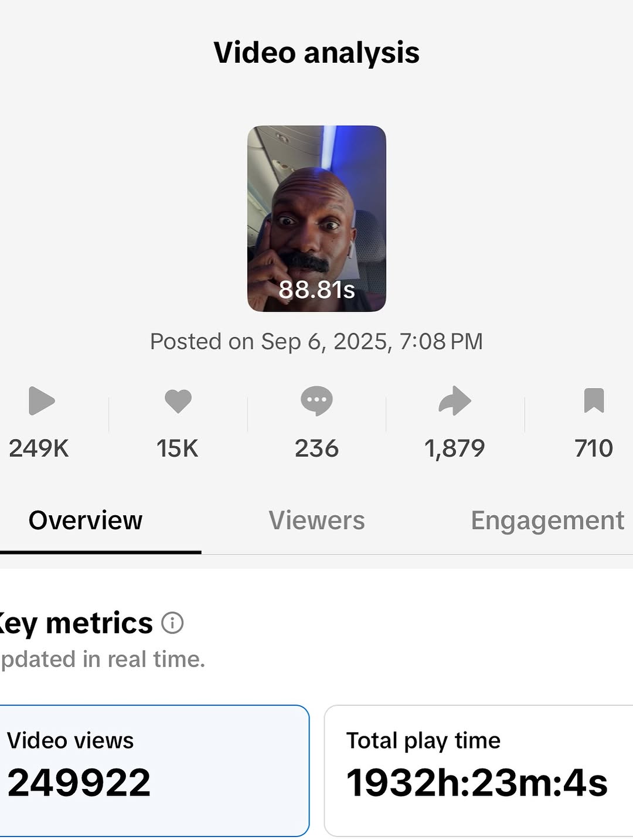Tap the 249K views count
The height and width of the screenshot is (840, 633).
coord(39,448)
